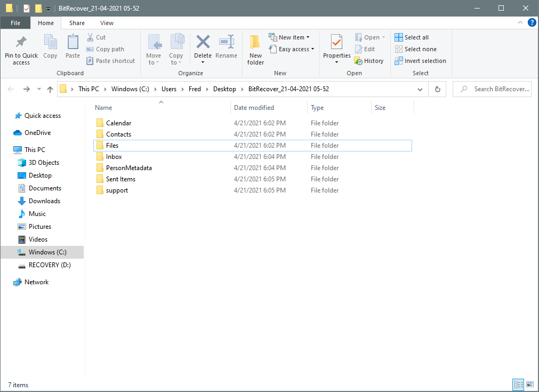Select the Inbox folder
Viewport: 539px width, 392px height.
click(x=253, y=157)
